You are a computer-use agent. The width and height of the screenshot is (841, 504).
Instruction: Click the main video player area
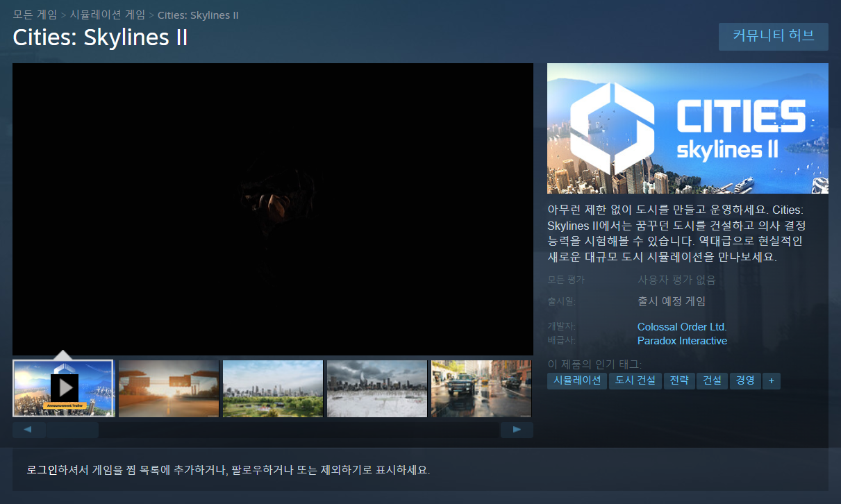pyautogui.click(x=273, y=209)
